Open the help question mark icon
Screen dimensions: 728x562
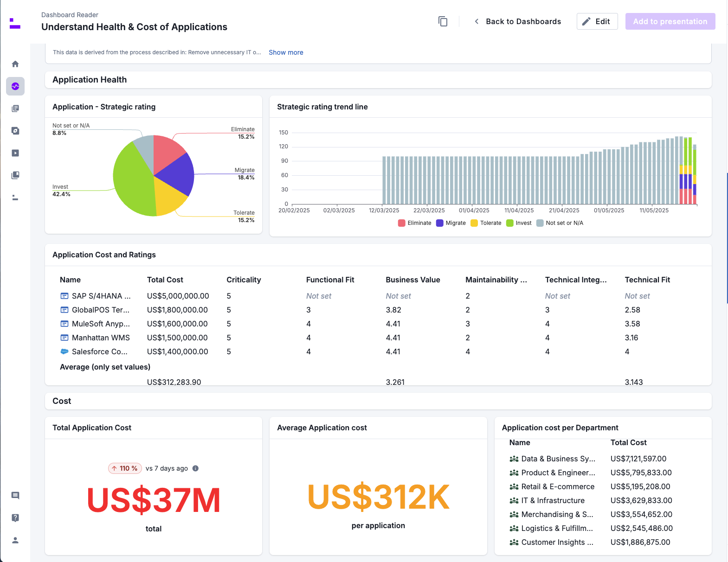pyautogui.click(x=15, y=518)
